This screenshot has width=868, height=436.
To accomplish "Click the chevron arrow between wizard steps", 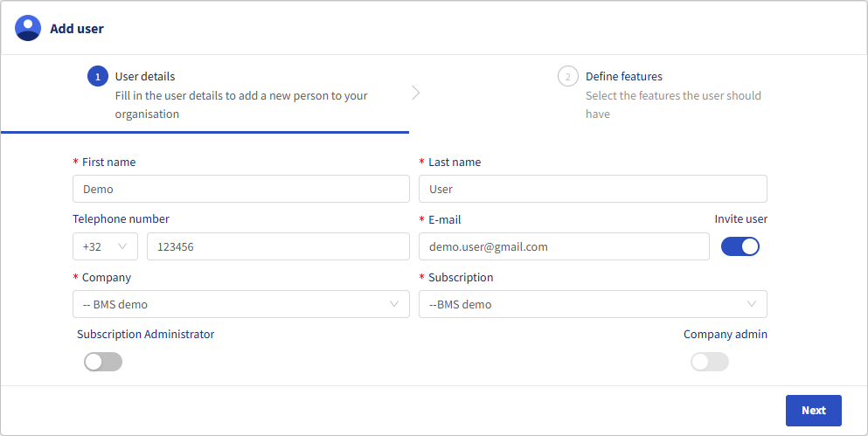I will click(x=415, y=93).
